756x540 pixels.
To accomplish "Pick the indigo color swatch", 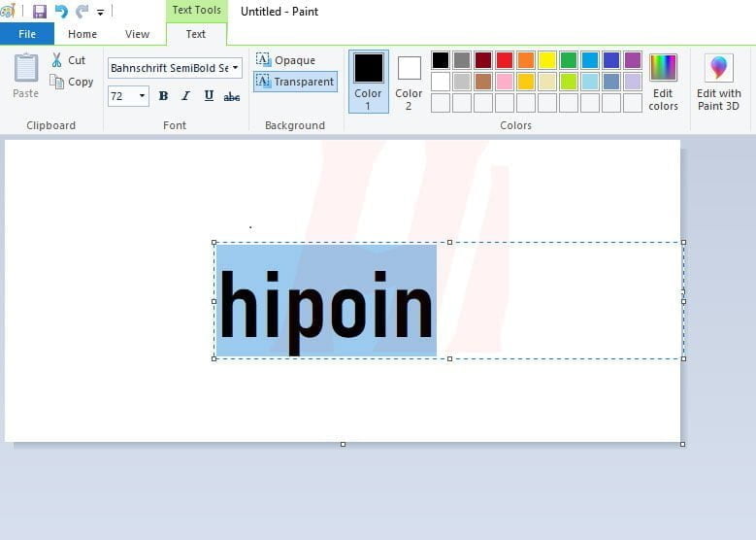I will click(611, 60).
